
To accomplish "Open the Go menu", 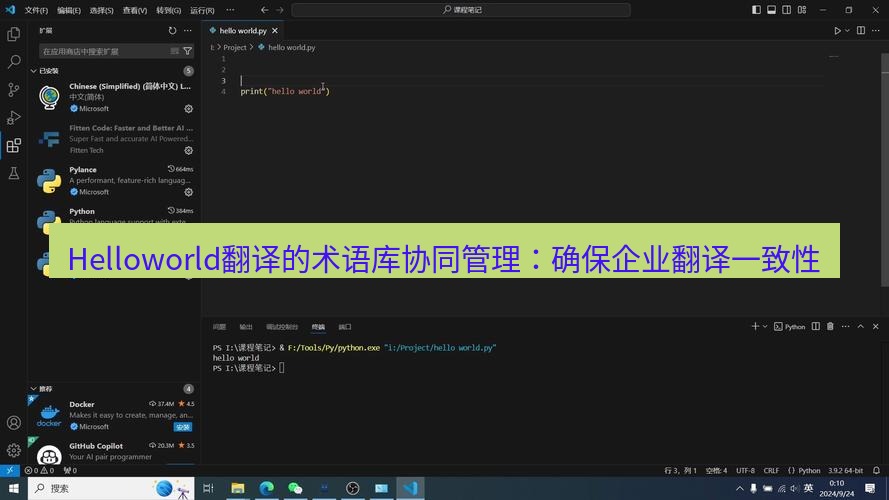I will click(168, 10).
